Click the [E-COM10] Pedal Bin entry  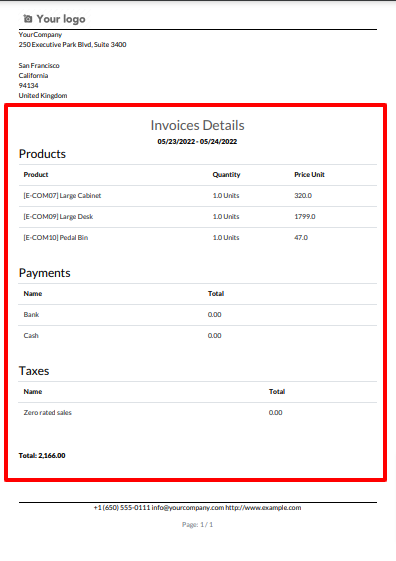(56, 238)
